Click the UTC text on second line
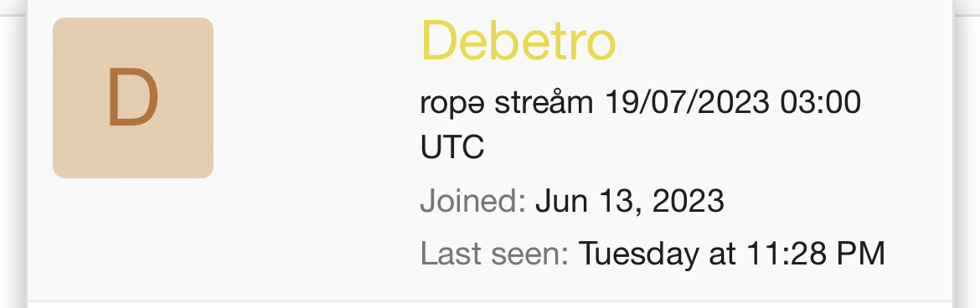This screenshot has width=980, height=308. pyautogui.click(x=451, y=147)
